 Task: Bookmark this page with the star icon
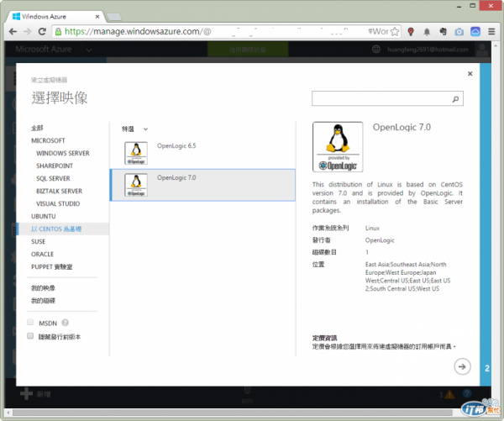coord(395,32)
